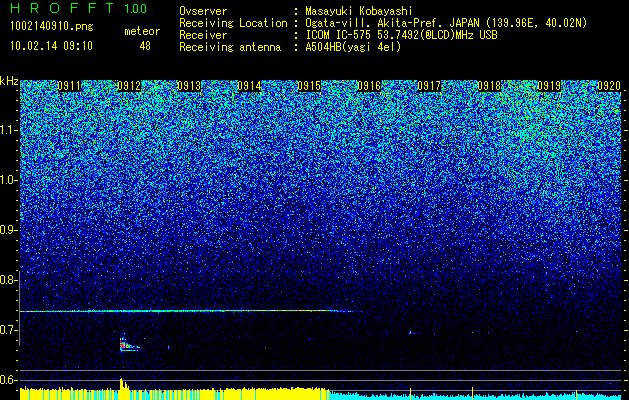Click the Ovserver field label
Screen dimensions: 629x400
[203, 11]
